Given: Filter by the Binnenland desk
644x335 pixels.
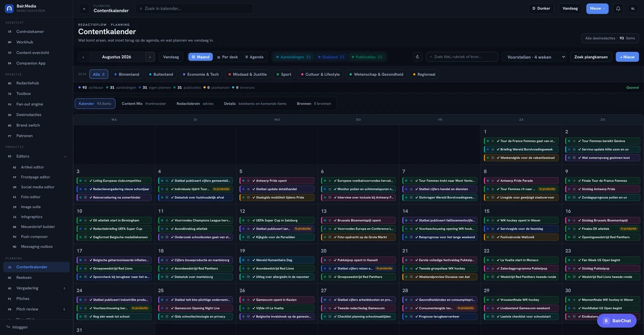Looking at the screenshot, I should 127,74.
